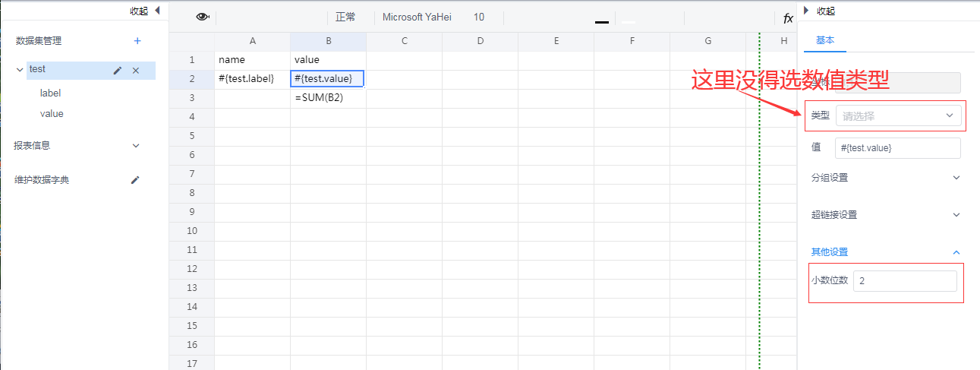
Task: Select cell A1 containing name
Action: tap(252, 60)
